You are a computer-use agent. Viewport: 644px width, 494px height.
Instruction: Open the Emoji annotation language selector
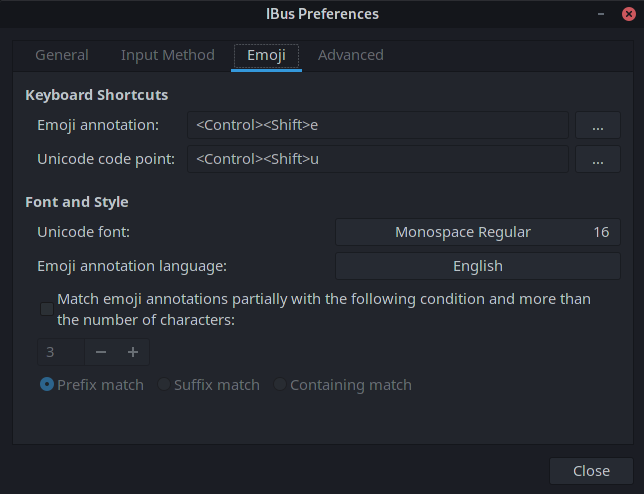point(477,266)
